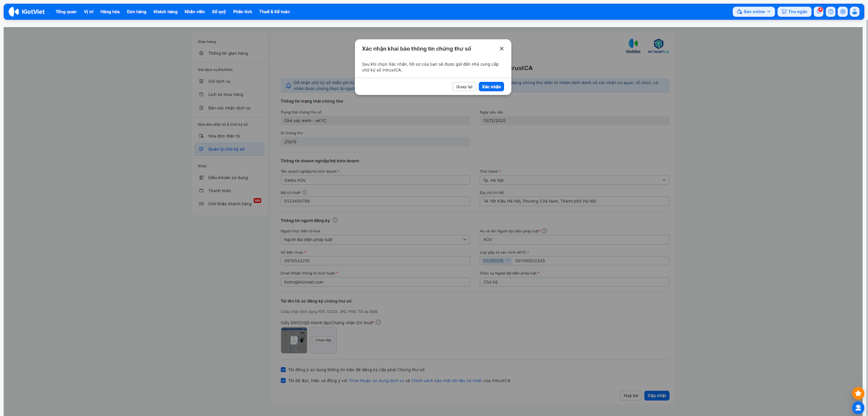
Task: Open the Người thực hiện tờ khai dropdown
Action: 375,240
